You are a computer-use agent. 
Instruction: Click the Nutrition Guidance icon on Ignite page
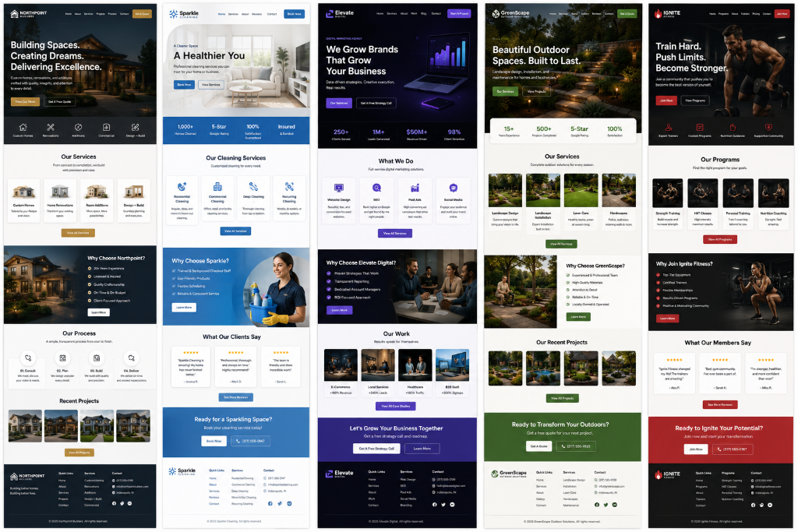733,127
